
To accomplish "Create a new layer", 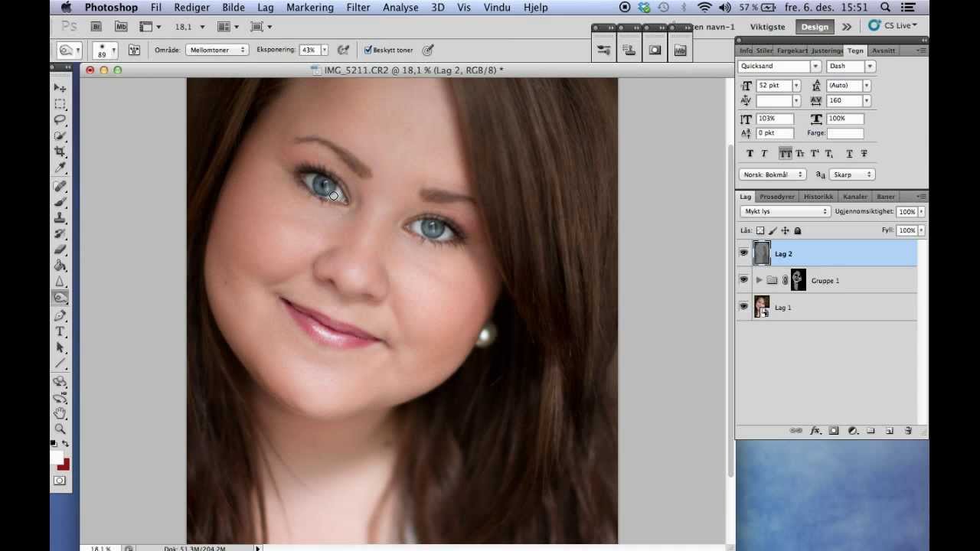I will tap(890, 431).
